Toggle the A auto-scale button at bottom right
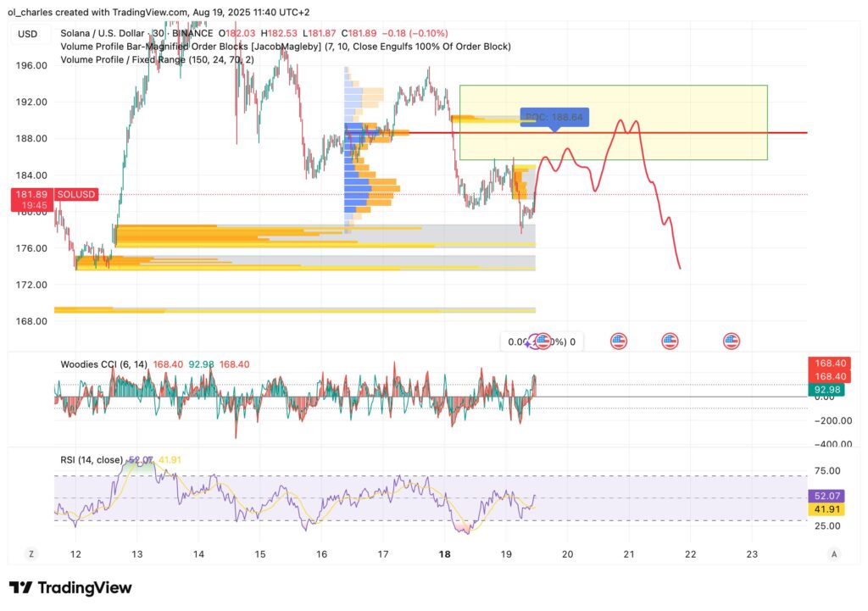The width and height of the screenshot is (868, 611). (834, 553)
